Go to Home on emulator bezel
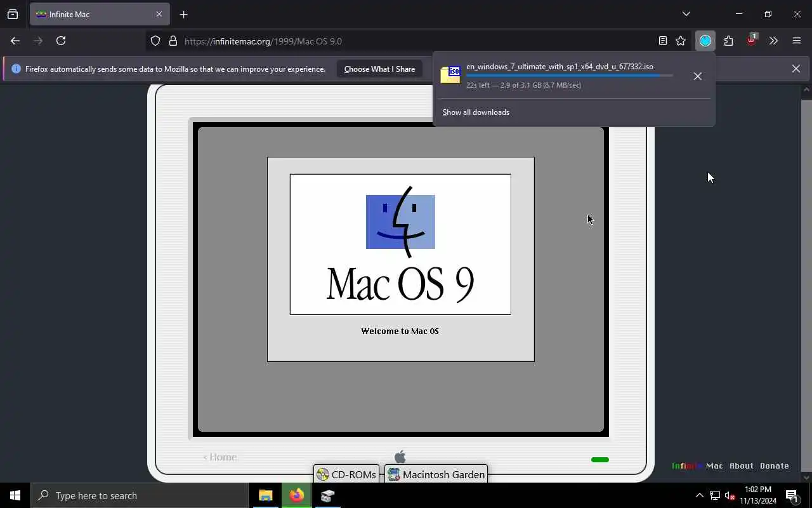Screen dimensions: 812x508 click(x=219, y=457)
